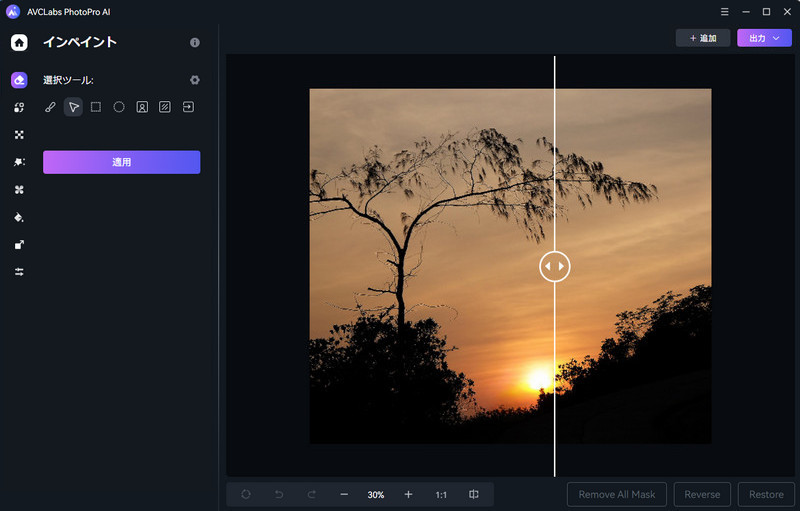Image resolution: width=800 pixels, height=511 pixels.
Task: Set zoom to 1:1
Action: tap(441, 495)
